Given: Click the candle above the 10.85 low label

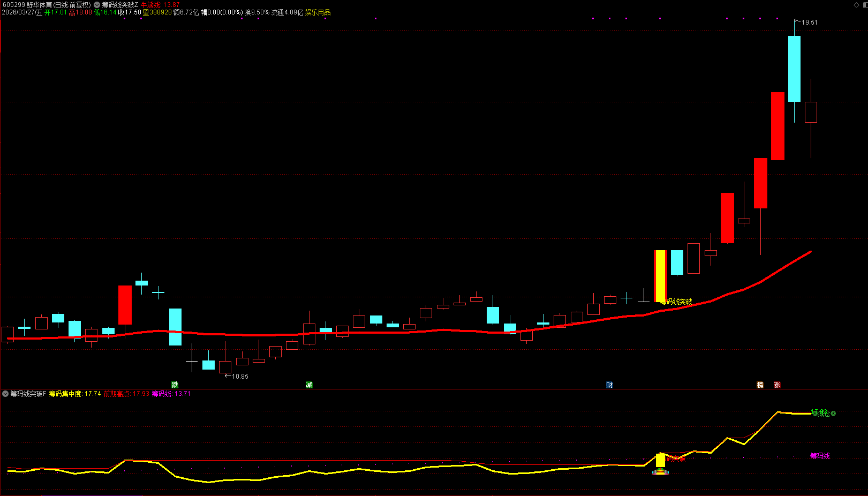Looking at the screenshot, I should point(225,367).
